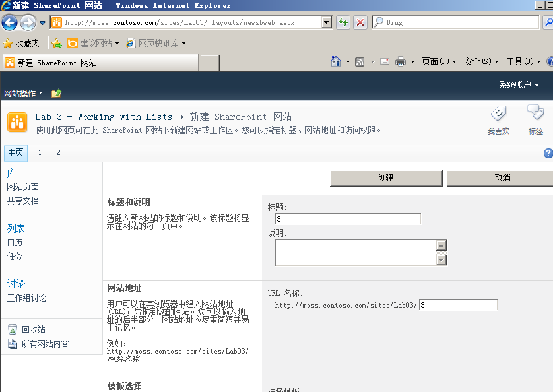The image size is (553, 392).
Task: Open the 库 Libraries heading link
Action: (12, 174)
